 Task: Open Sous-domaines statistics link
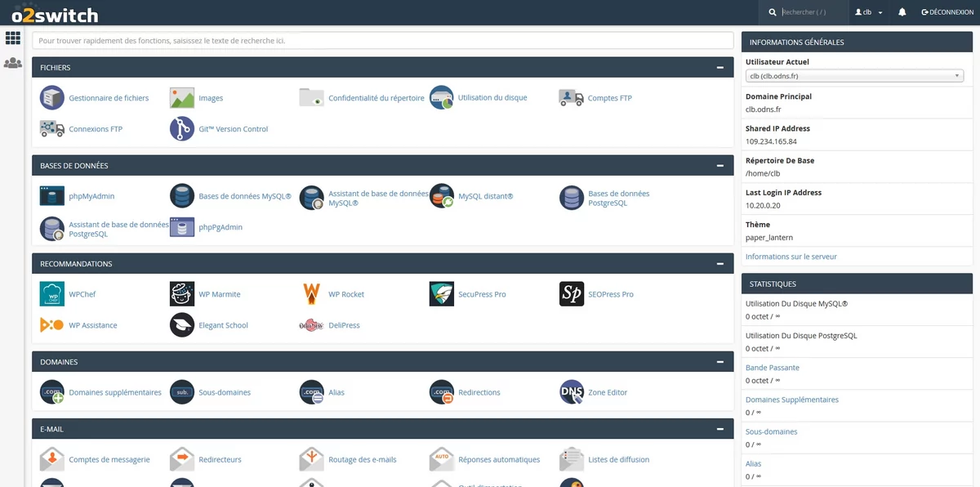pos(772,431)
